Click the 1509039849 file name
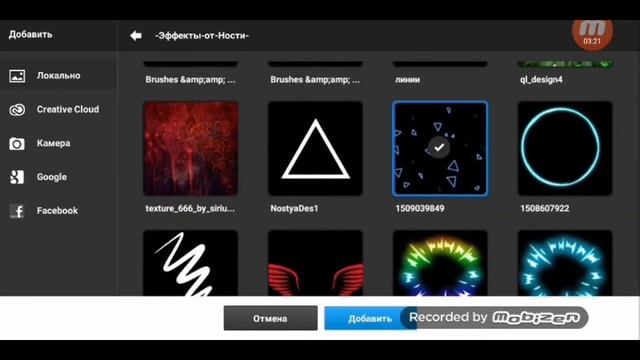Screen dimensions: 640x360 click(420, 209)
